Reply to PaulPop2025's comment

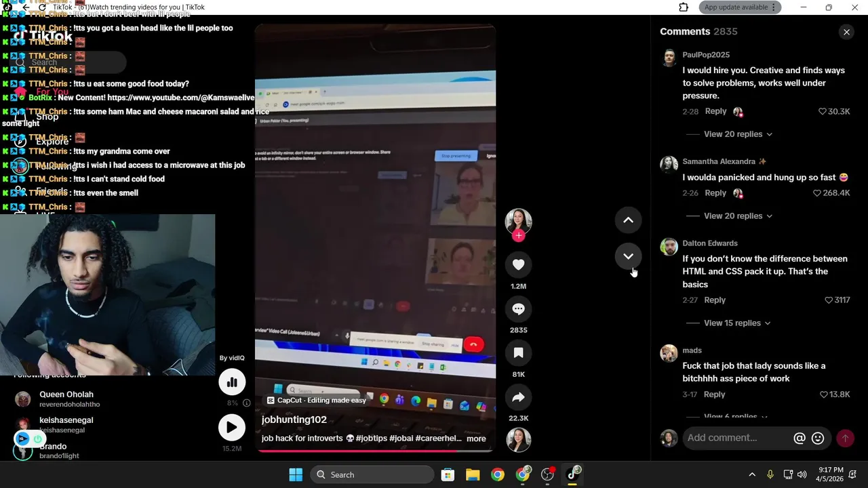[715, 111]
